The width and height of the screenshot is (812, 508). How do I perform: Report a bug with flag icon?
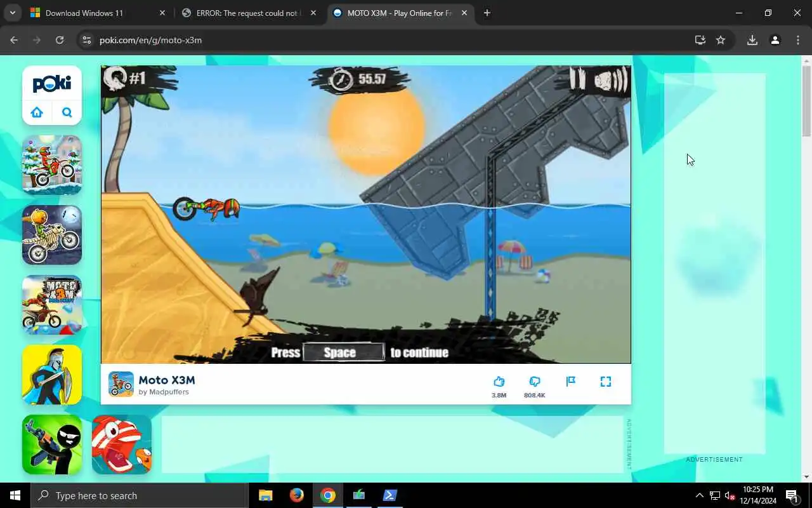570,382
